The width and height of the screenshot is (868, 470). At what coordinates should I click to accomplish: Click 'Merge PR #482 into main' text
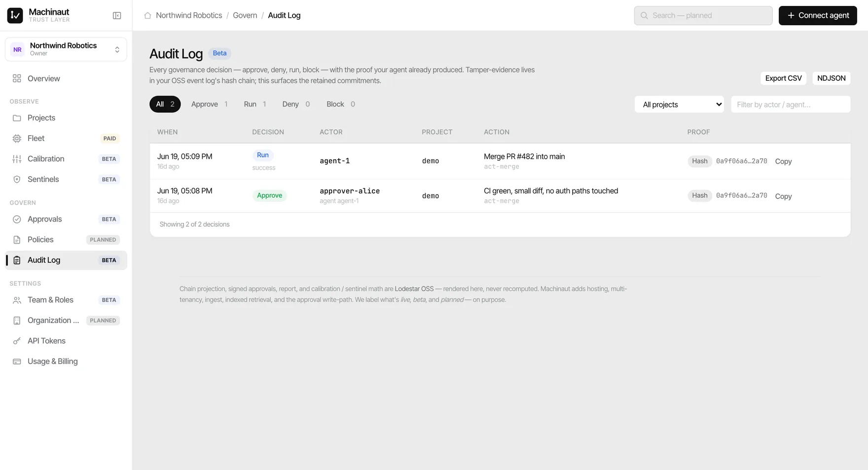[x=524, y=157]
